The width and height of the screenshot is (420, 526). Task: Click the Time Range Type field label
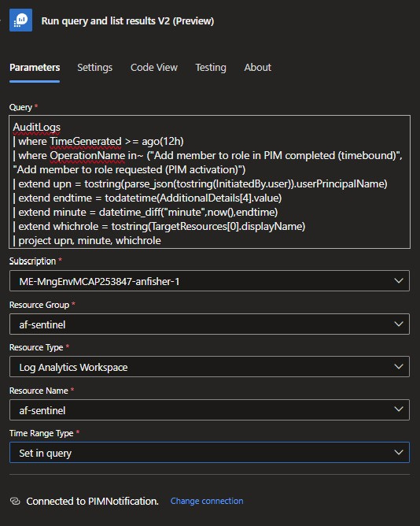pyautogui.click(x=41, y=433)
